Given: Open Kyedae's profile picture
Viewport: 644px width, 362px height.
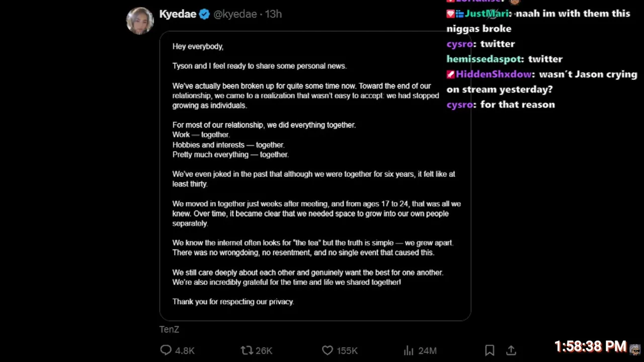Looking at the screenshot, I should pos(140,21).
